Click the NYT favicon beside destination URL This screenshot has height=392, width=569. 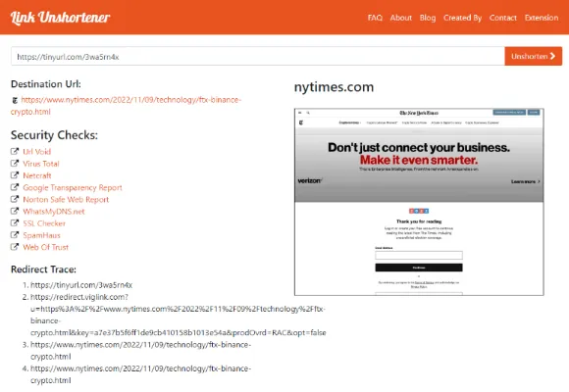15,100
